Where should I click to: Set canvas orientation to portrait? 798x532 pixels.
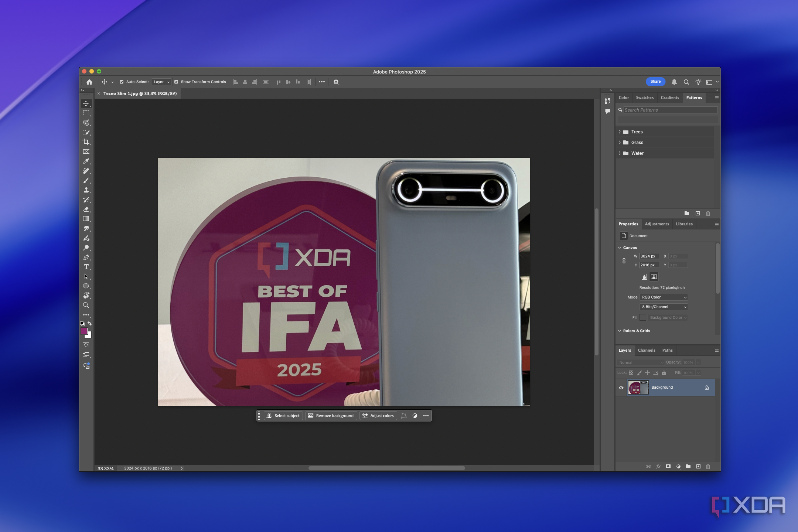[x=644, y=277]
